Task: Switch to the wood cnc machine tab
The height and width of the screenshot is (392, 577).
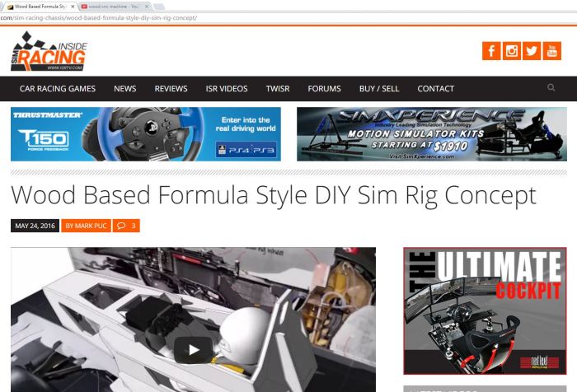Action: (114, 6)
